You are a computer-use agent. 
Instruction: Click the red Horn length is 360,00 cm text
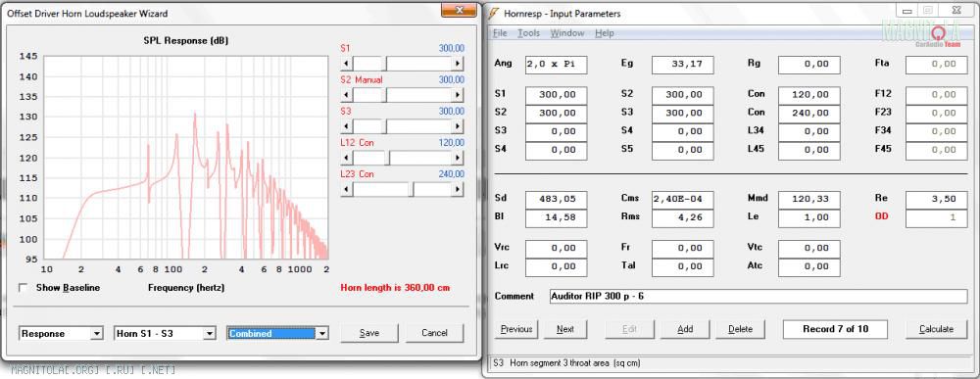click(395, 288)
